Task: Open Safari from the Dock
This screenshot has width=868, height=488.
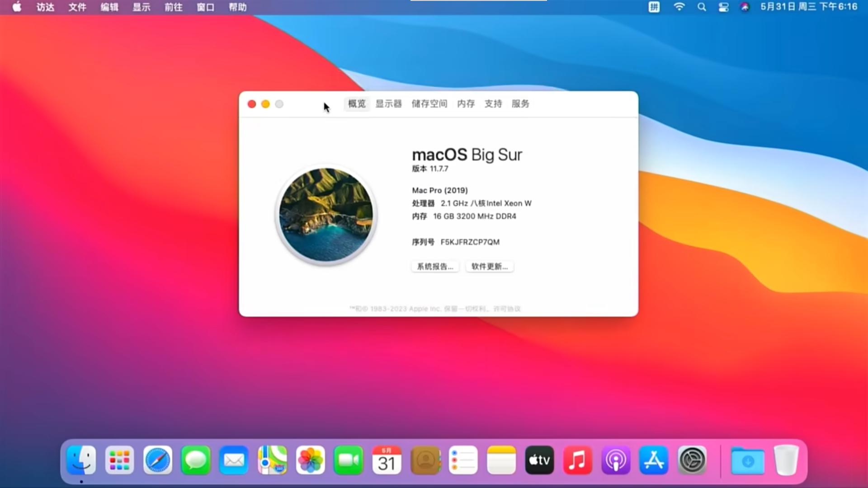Action: coord(158,460)
